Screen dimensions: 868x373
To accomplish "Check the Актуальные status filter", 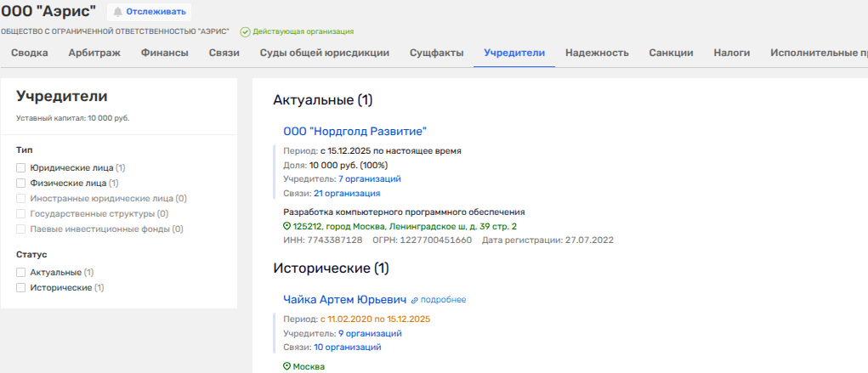I will pos(21,273).
